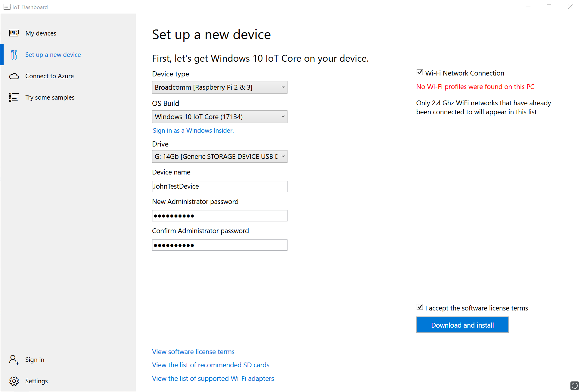Open the Sign in as a Windows Insider link
This screenshot has width=581, height=392.
(193, 131)
